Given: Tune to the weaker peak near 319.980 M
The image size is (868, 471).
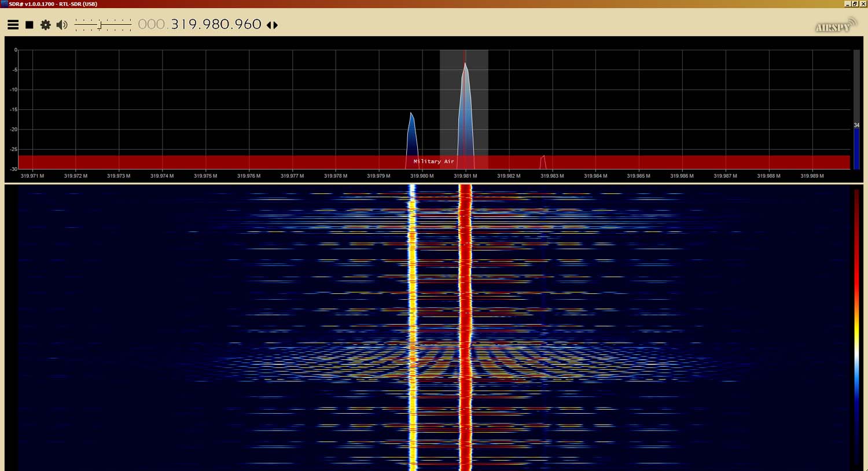Looking at the screenshot, I should click(x=411, y=133).
